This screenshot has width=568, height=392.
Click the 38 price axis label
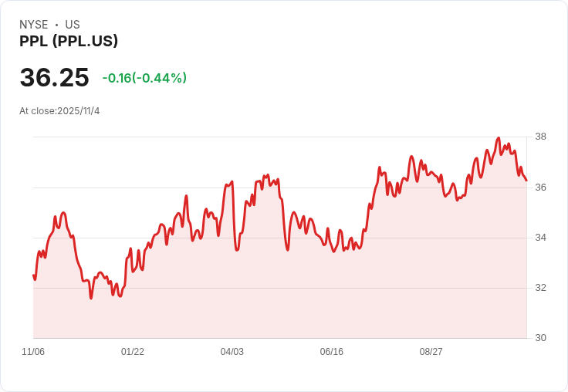coord(540,137)
